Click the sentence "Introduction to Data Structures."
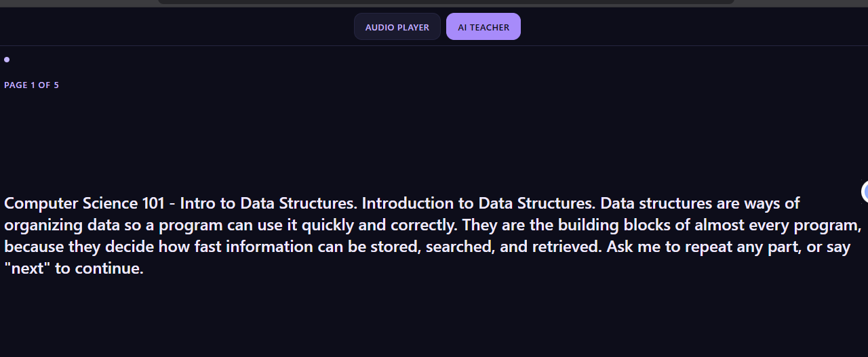Image resolution: width=868 pixels, height=357 pixels. [x=479, y=203]
